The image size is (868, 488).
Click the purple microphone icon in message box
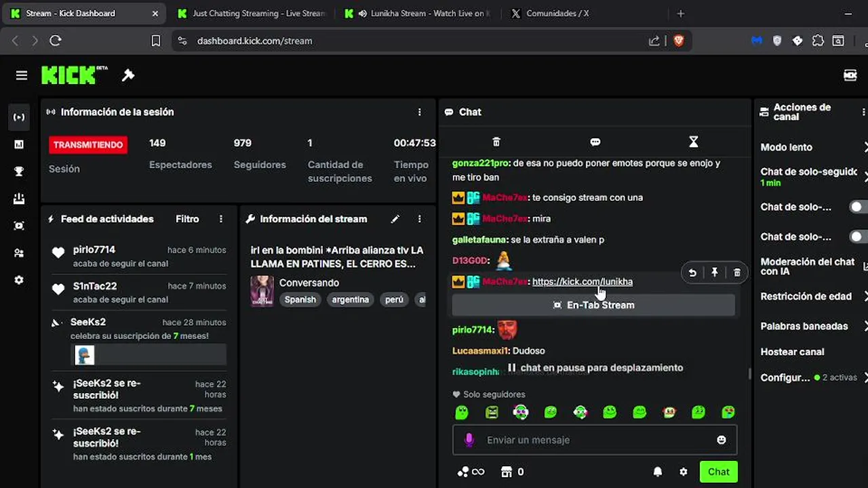click(469, 440)
